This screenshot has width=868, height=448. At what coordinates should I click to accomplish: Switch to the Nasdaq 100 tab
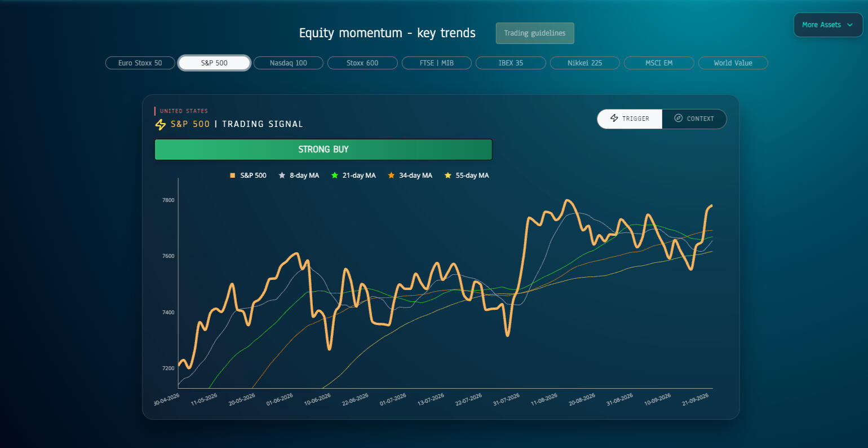[289, 63]
